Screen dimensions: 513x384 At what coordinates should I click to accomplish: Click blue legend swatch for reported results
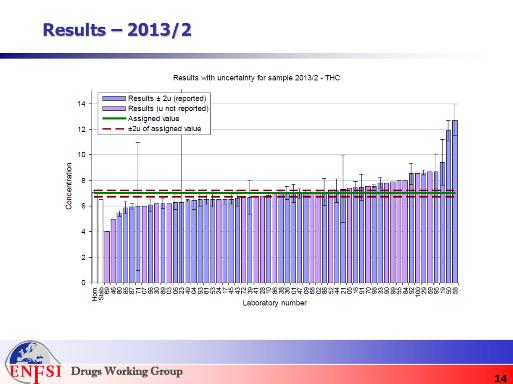pyautogui.click(x=114, y=98)
